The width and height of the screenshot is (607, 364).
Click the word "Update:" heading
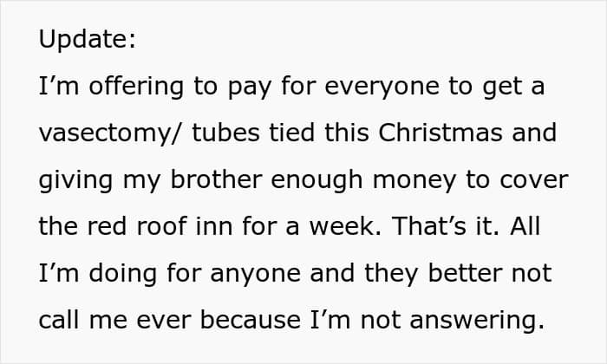click(x=88, y=40)
